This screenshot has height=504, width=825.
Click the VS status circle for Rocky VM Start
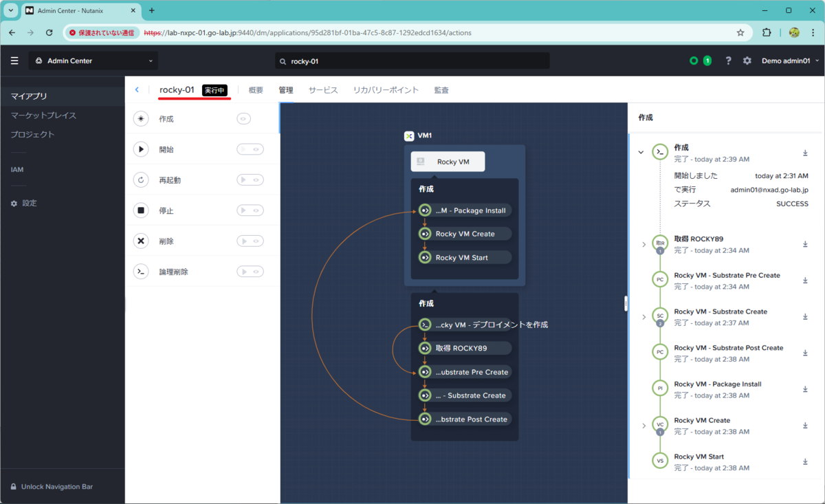(660, 461)
